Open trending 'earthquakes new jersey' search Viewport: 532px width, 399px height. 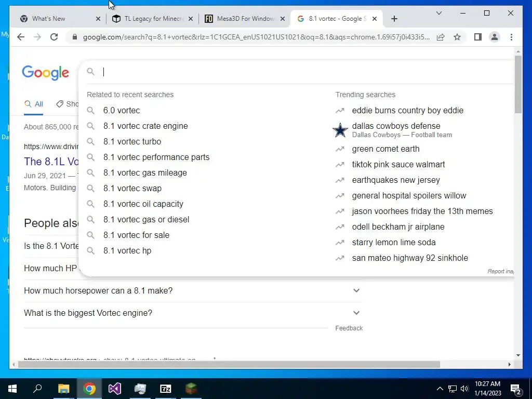[395, 180]
